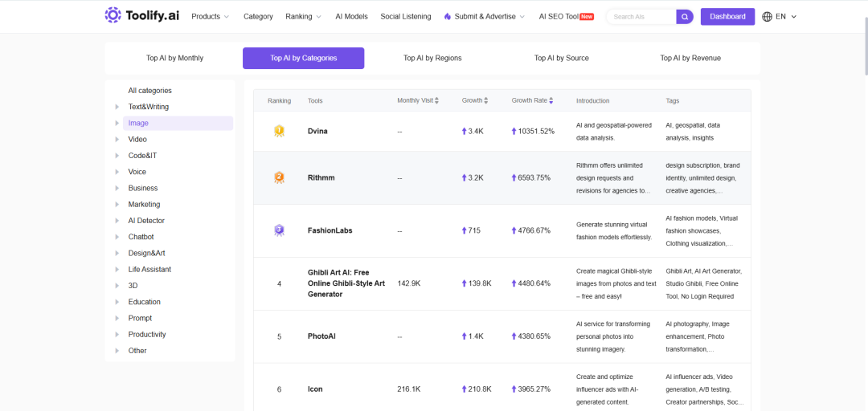Click the flame icon by Submit & Advertise
The width and height of the screenshot is (868, 411).
[448, 17]
